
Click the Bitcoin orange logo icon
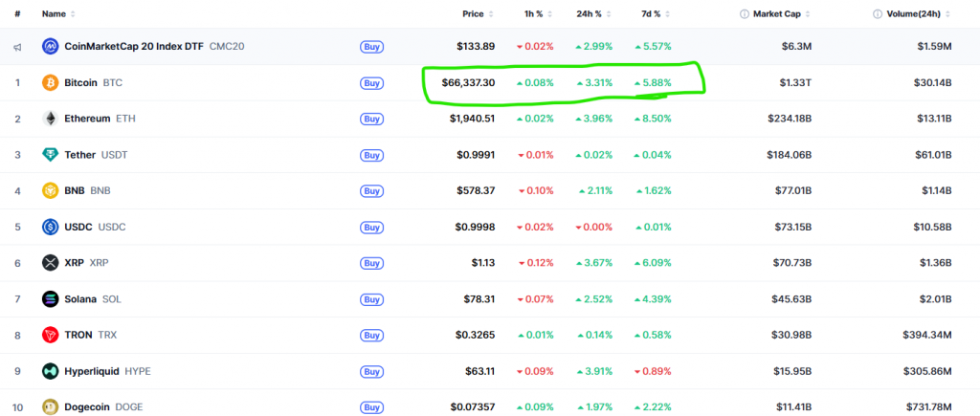pyautogui.click(x=50, y=82)
